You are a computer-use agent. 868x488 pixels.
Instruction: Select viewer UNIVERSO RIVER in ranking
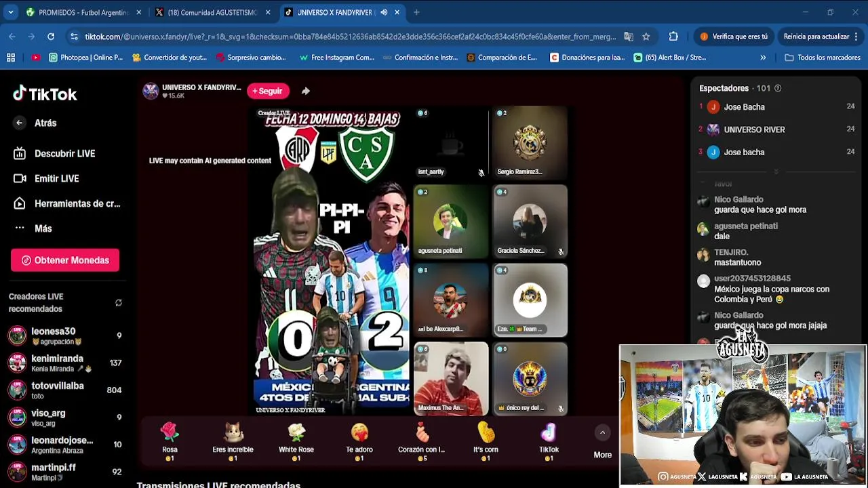[x=754, y=129]
